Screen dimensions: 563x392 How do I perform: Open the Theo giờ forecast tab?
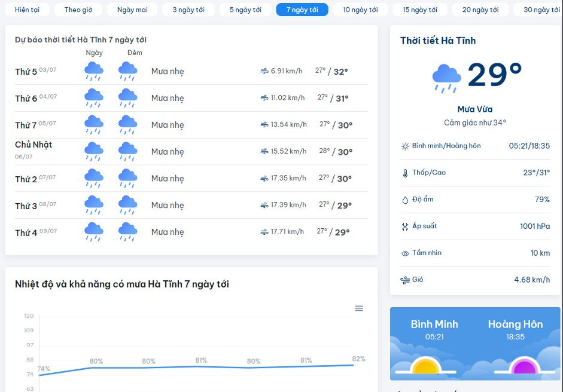[78, 10]
